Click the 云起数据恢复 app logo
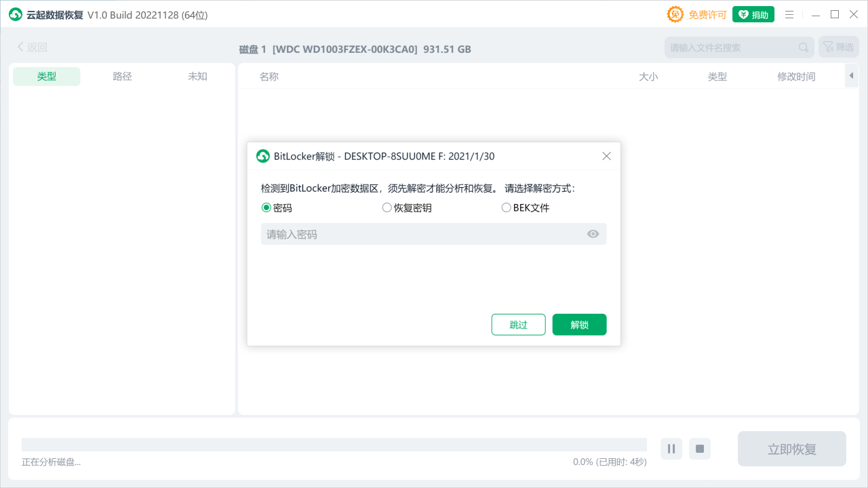The width and height of the screenshot is (868, 488). click(15, 14)
